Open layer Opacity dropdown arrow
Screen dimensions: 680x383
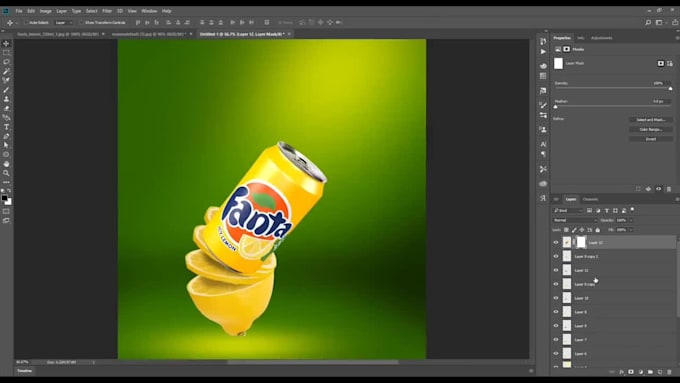pyautogui.click(x=631, y=220)
